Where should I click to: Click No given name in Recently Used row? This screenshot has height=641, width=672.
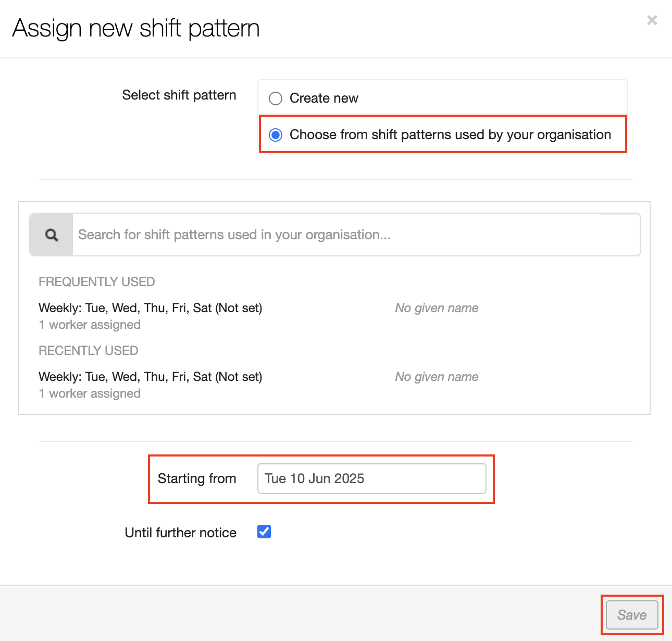[437, 377]
